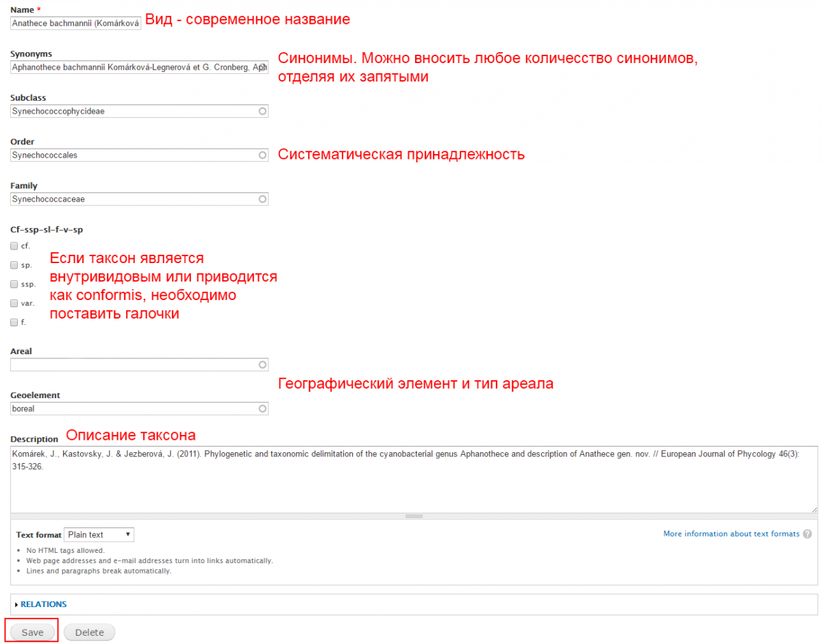Focus the Description text area

411,480
